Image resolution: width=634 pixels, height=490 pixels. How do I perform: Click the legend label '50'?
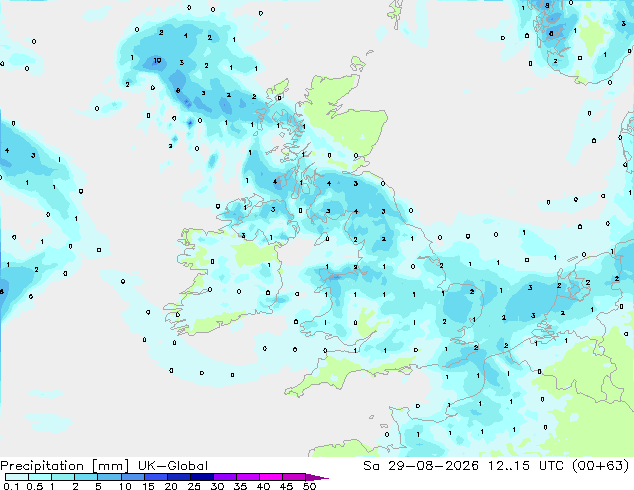[x=309, y=486]
